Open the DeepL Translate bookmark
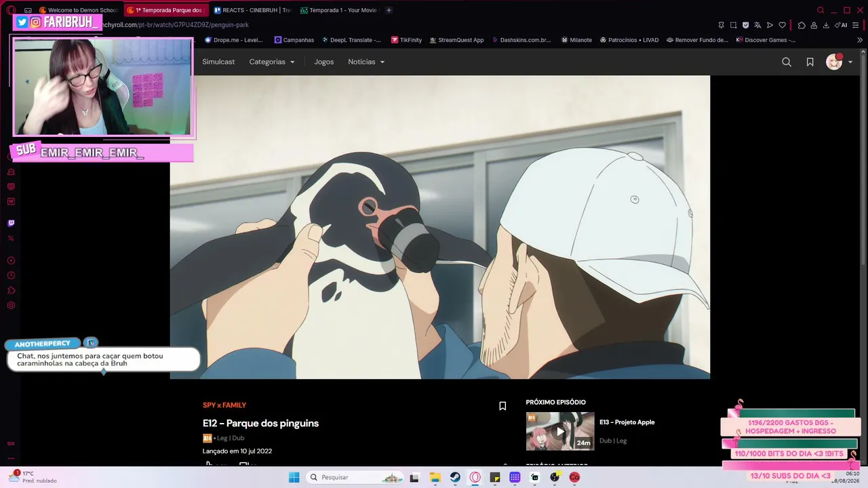 click(351, 40)
